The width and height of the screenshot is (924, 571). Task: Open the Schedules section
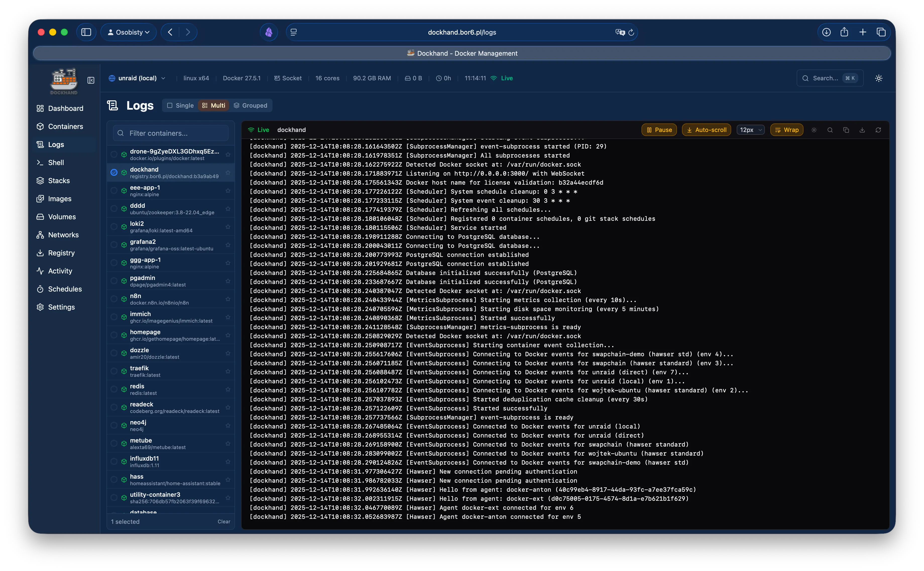pyautogui.click(x=64, y=289)
